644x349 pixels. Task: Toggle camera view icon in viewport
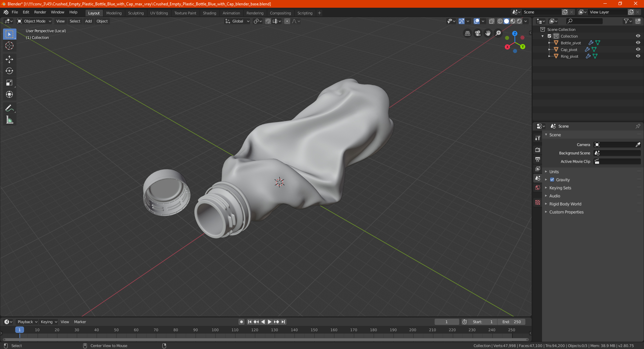[478, 33]
